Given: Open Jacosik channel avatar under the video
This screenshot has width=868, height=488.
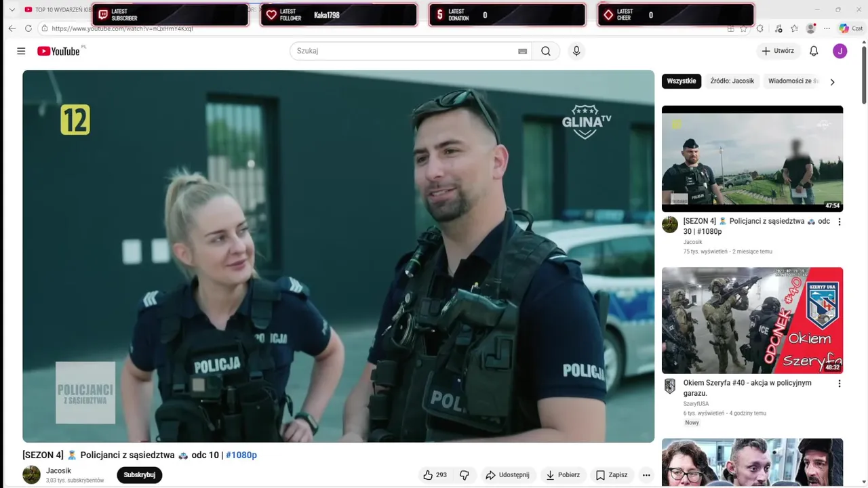Looking at the screenshot, I should (32, 474).
